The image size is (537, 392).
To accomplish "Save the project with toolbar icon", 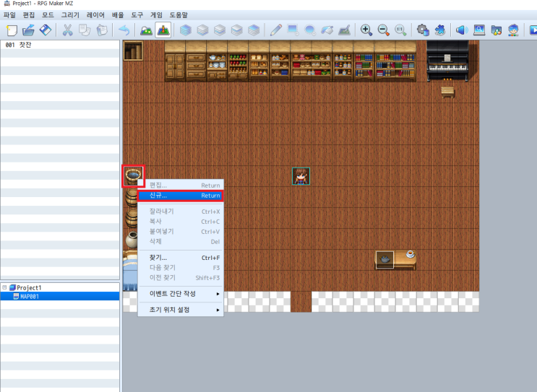I will point(46,30).
